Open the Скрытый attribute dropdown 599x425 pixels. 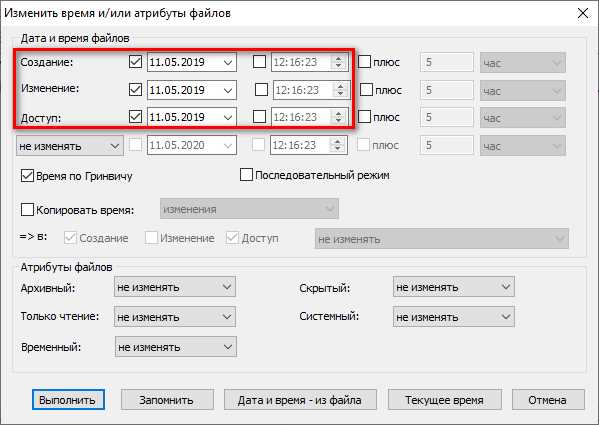coord(454,287)
